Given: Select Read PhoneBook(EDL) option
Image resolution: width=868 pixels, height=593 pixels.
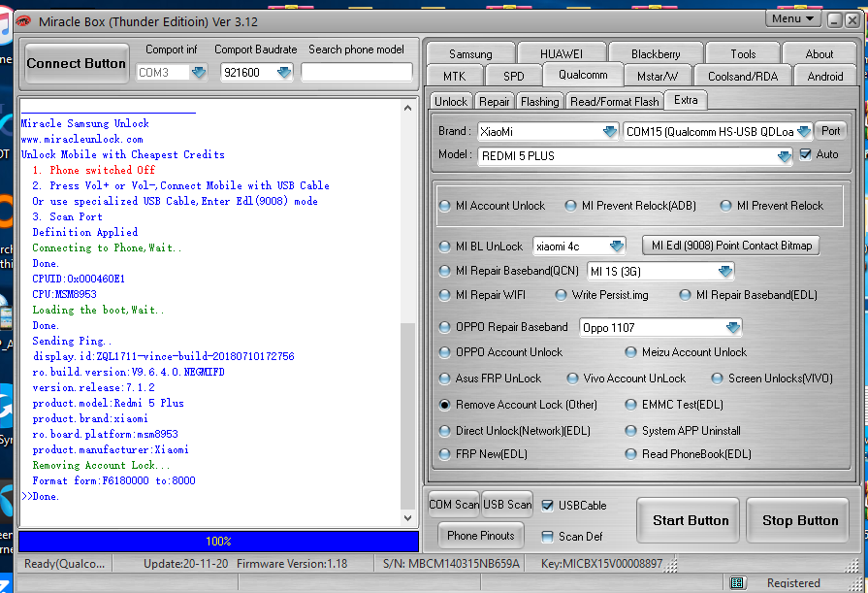Looking at the screenshot, I should 688,454.
